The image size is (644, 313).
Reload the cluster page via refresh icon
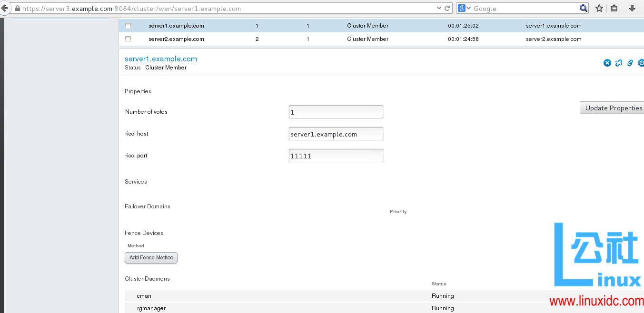(x=446, y=8)
